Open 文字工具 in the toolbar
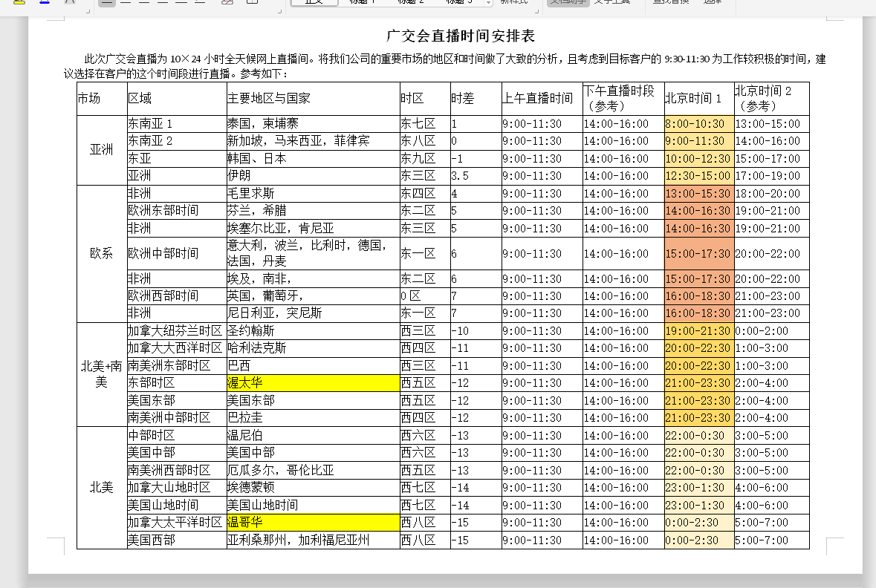 (x=612, y=2)
